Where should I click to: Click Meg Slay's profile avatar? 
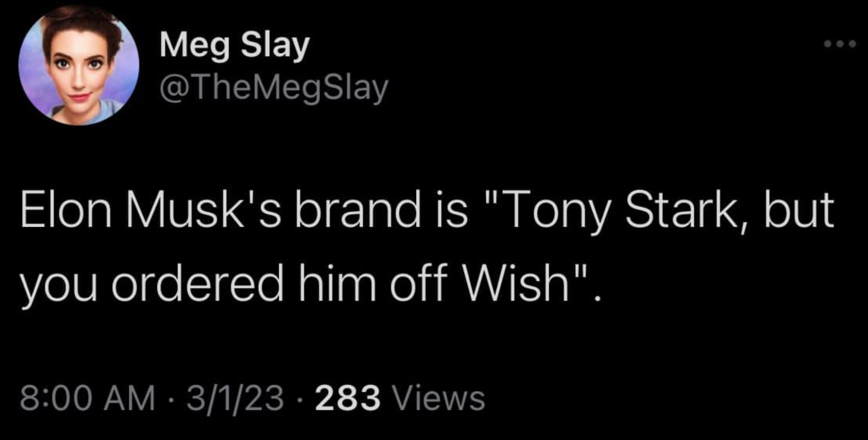(78, 66)
